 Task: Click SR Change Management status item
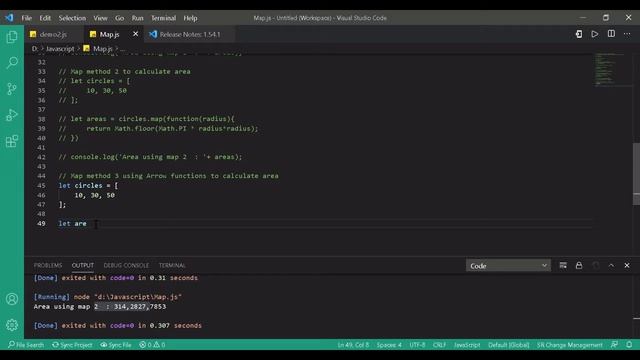[570, 345]
